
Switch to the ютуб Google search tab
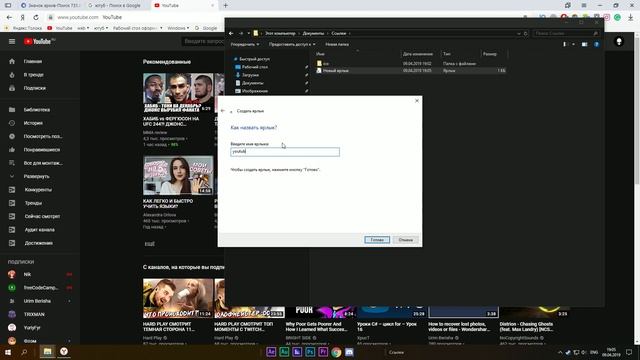(x=117, y=5)
